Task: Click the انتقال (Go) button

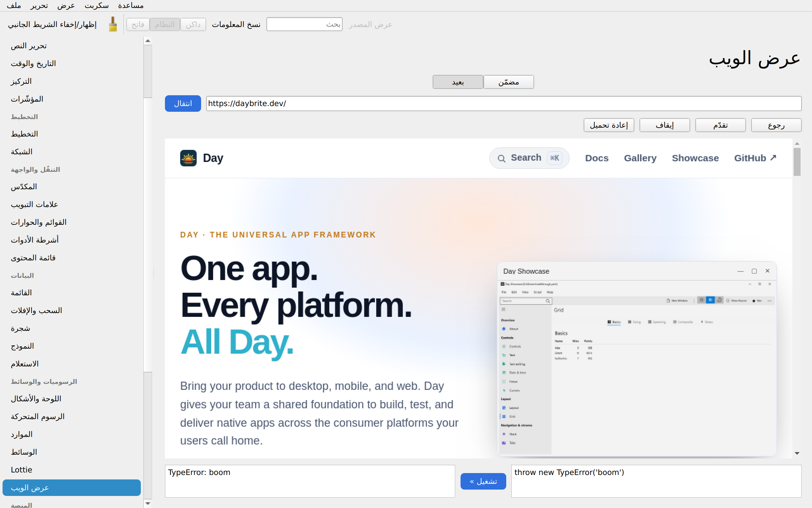Action: point(183,104)
